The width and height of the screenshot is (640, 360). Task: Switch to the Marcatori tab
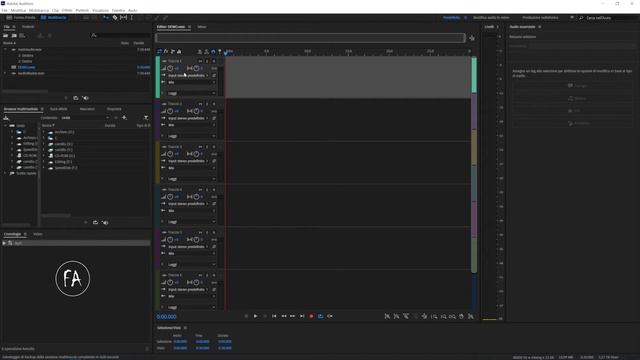(87, 109)
